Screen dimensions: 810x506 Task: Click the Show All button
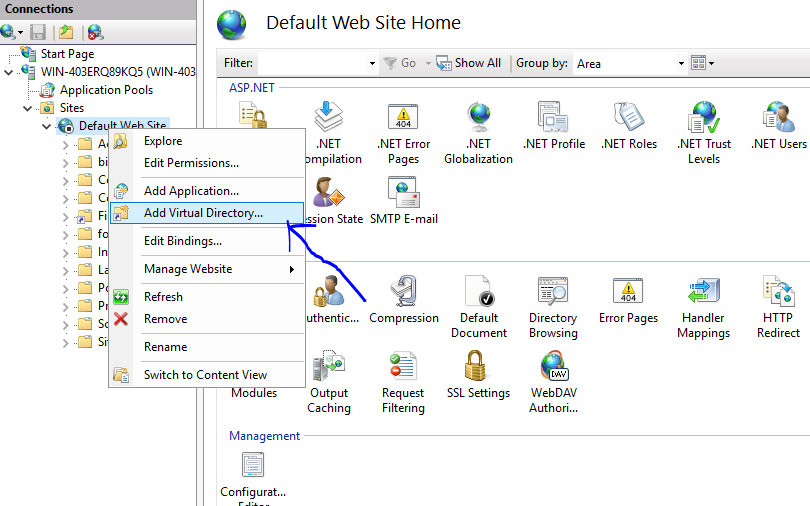pyautogui.click(x=469, y=64)
